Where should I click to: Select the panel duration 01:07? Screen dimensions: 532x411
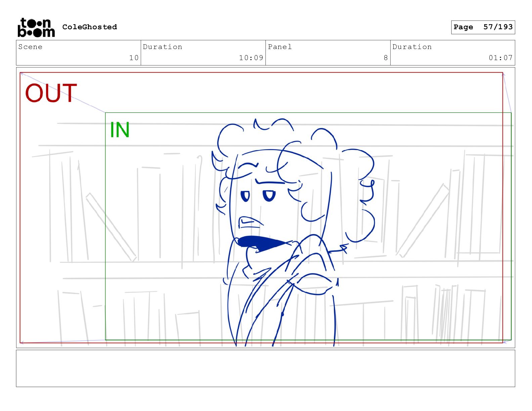(x=501, y=58)
